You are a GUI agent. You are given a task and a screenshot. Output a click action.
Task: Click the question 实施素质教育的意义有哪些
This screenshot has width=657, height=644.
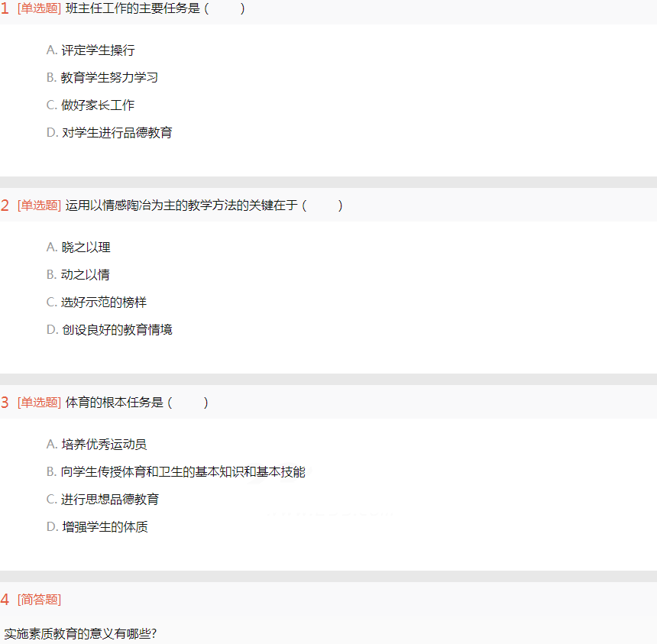click(x=80, y=634)
